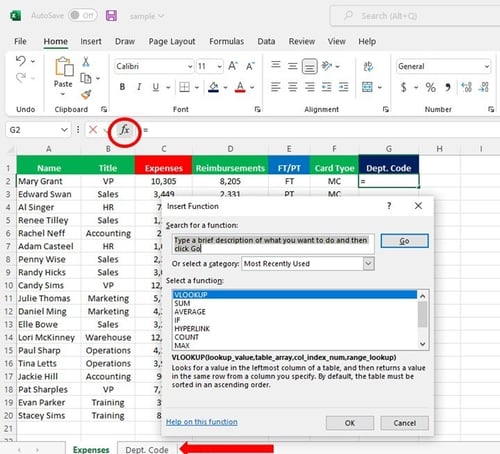Toggle the AutoSave switch

(82, 15)
